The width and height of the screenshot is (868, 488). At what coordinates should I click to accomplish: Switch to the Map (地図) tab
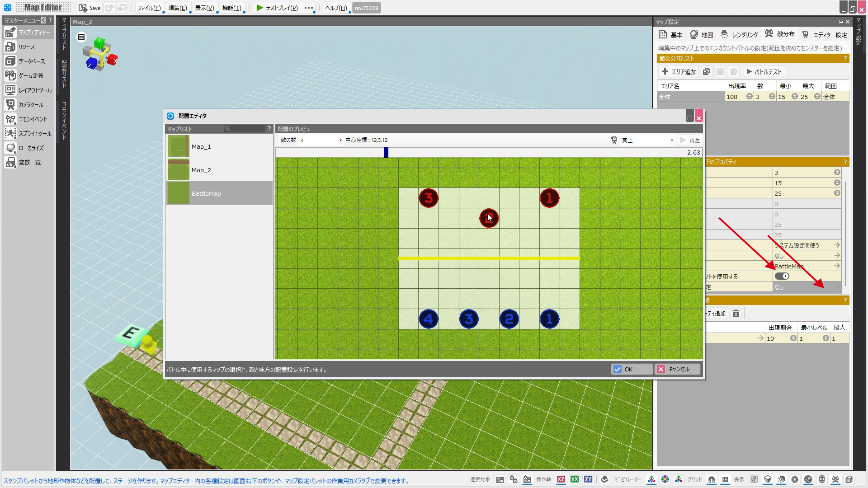coord(702,34)
